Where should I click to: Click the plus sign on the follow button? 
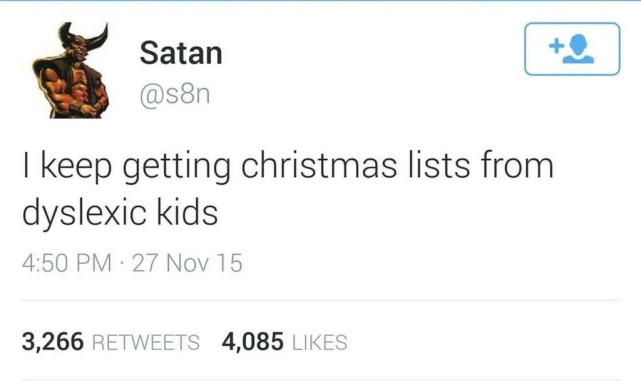[x=555, y=46]
